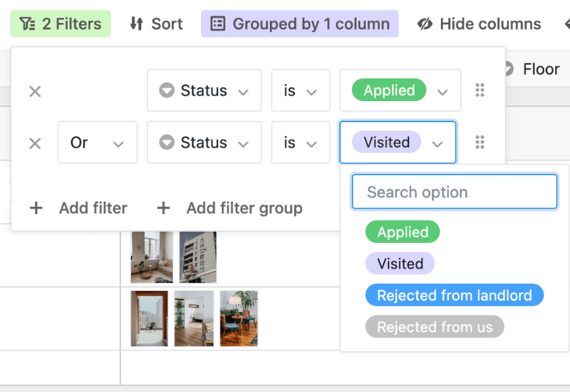Click Add filter group
The width and height of the screenshot is (570, 392).
tap(230, 208)
